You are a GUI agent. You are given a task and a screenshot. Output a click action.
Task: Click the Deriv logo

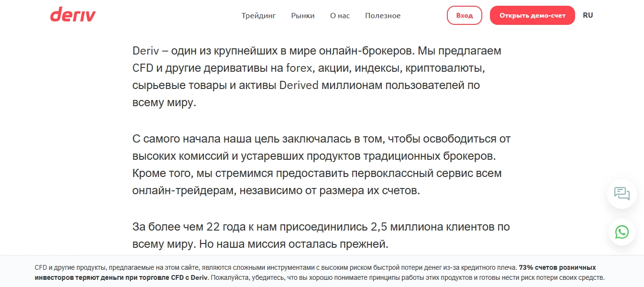click(x=73, y=15)
